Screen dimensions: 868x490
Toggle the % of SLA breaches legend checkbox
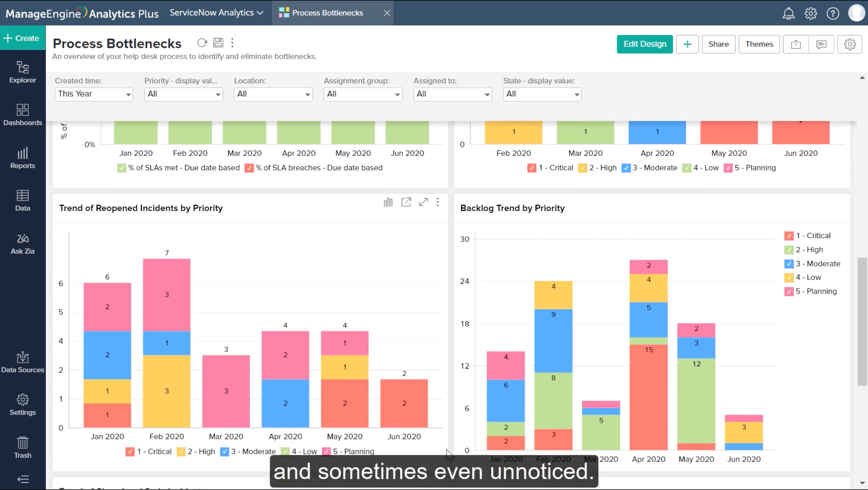click(249, 168)
